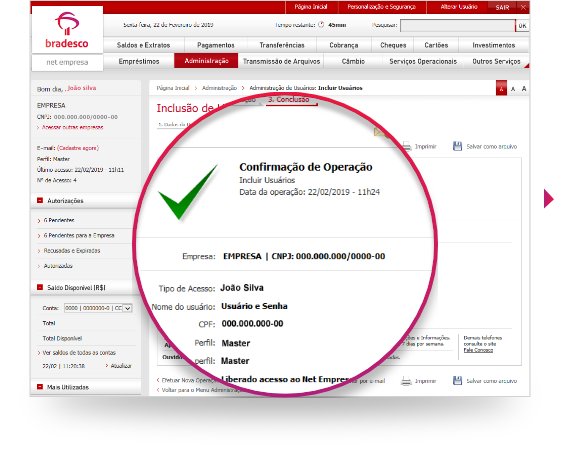Click the João Silva greeting name
The height and width of the screenshot is (456, 561).
(82, 88)
